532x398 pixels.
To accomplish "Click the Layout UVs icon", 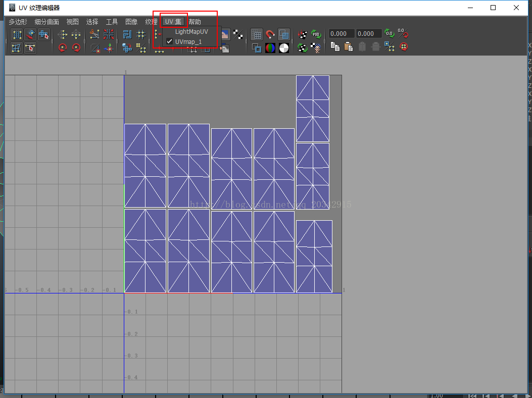I will click(127, 34).
